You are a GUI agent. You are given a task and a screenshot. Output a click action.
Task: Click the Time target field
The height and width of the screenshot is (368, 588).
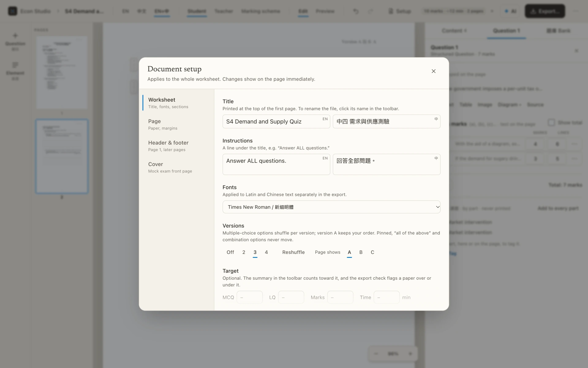tap(386, 297)
